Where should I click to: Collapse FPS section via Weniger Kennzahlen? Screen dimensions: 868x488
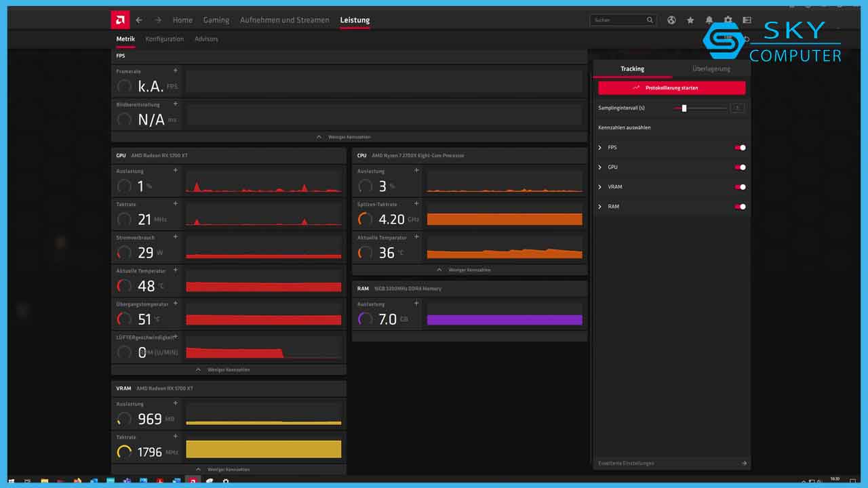349,137
